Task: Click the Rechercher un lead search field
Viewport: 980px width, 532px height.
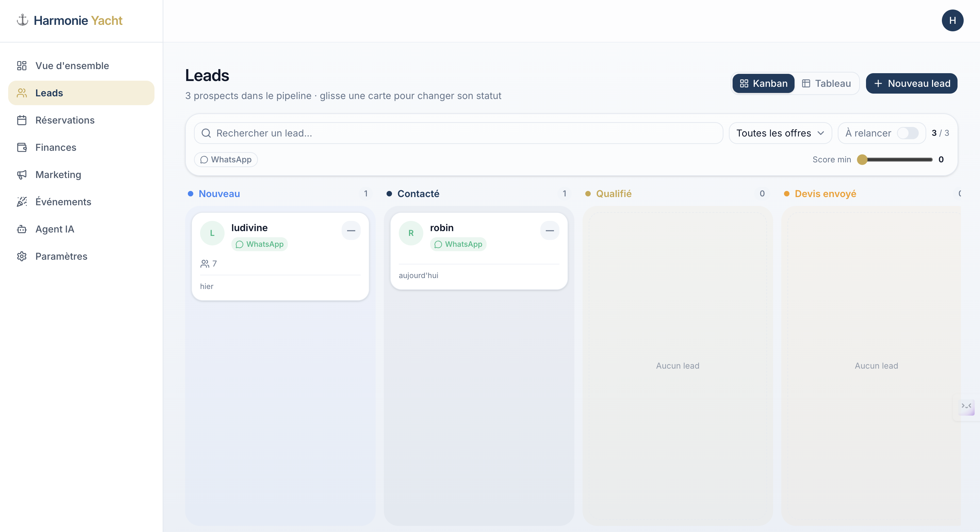Action: tap(458, 133)
